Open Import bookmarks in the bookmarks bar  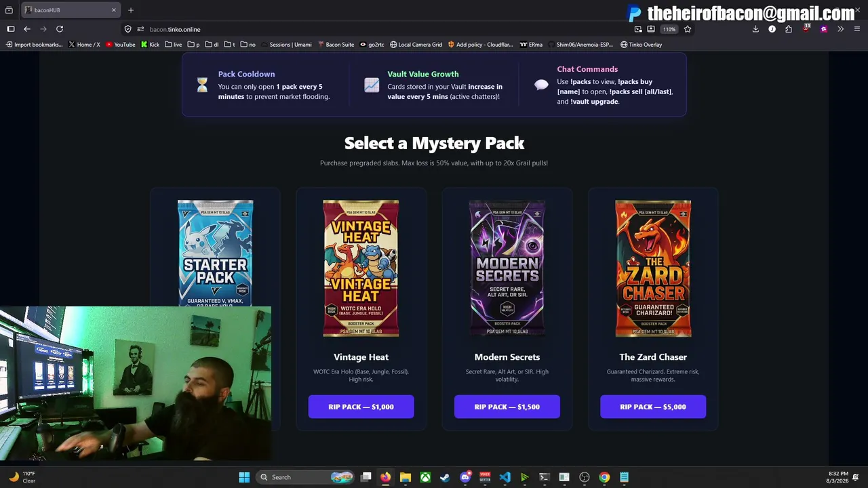pos(34,45)
